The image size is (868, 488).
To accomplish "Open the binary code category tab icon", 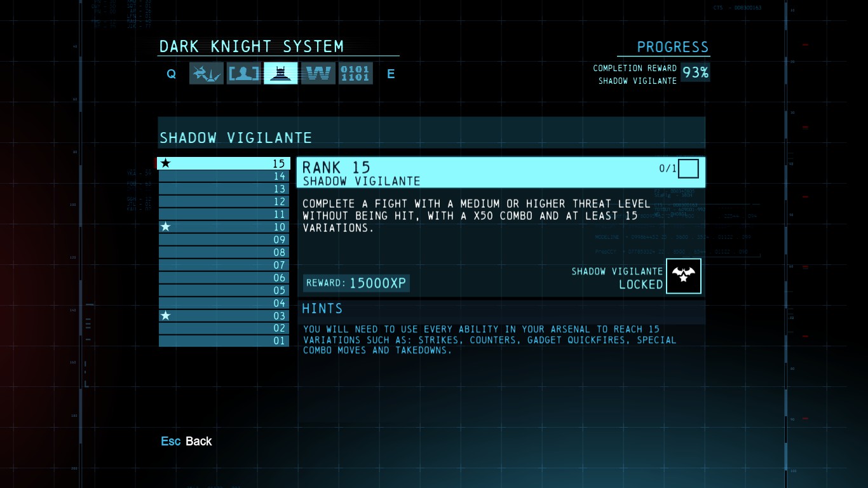I will tap(355, 74).
